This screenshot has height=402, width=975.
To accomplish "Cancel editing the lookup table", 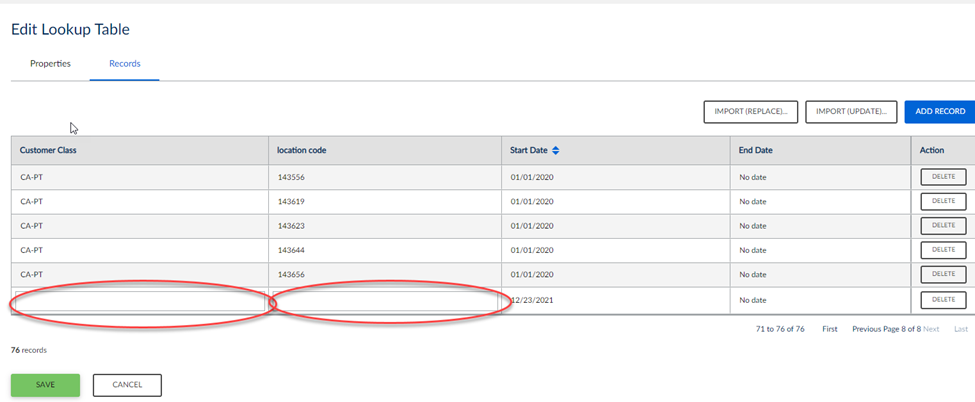I will pyautogui.click(x=127, y=385).
